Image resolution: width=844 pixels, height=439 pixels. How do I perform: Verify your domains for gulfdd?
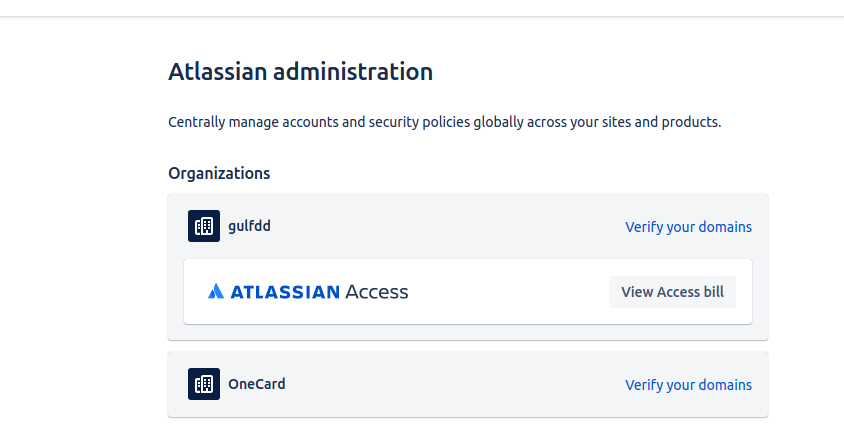click(x=688, y=227)
